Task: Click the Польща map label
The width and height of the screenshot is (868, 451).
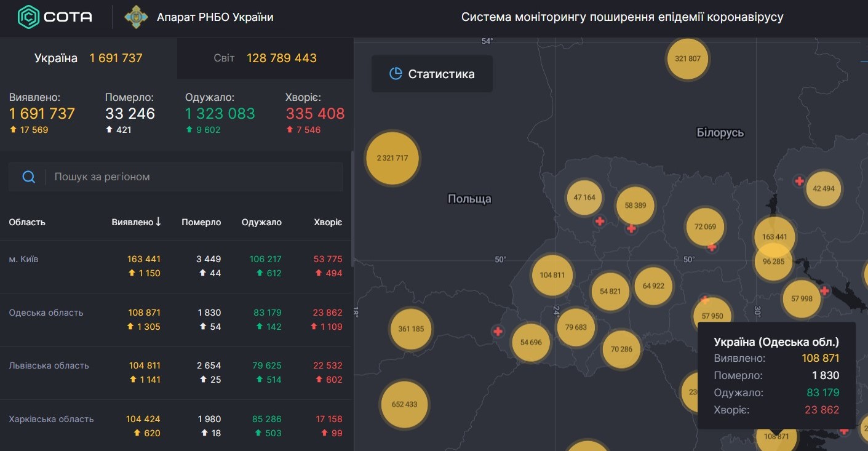Action: click(470, 199)
